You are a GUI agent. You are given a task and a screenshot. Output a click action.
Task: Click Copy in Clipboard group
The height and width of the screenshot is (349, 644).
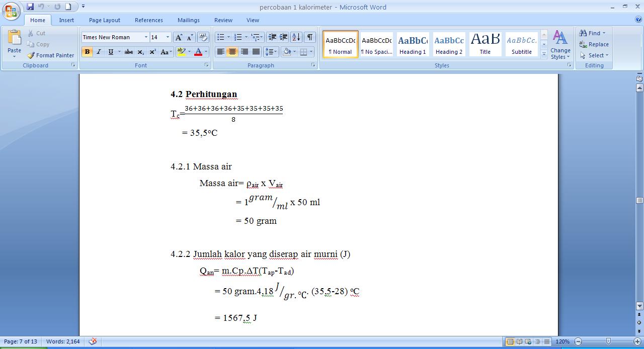(38, 44)
